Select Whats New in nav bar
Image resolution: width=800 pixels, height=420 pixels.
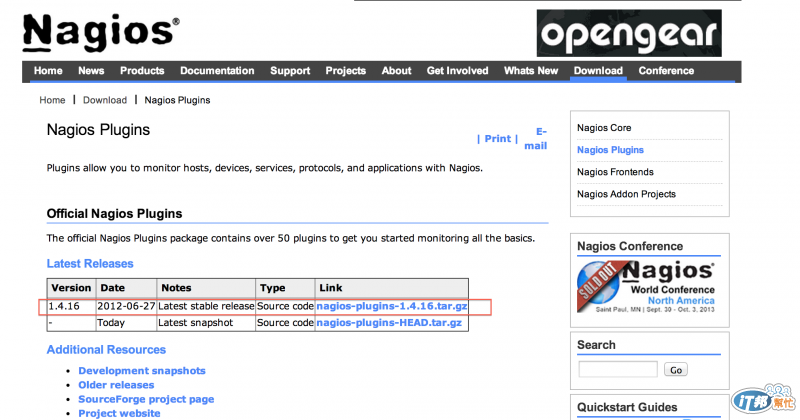pyautogui.click(x=531, y=71)
